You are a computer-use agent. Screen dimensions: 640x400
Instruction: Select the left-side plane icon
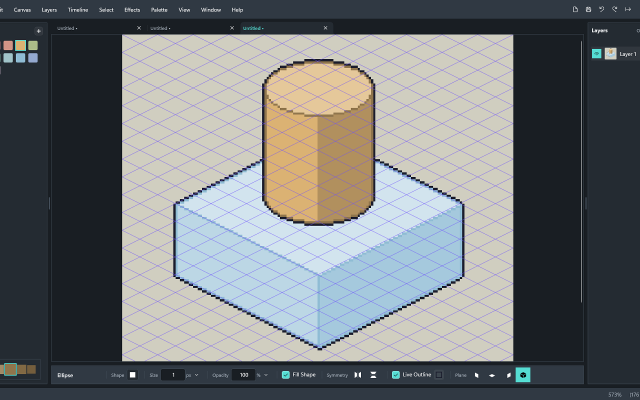coord(476,375)
